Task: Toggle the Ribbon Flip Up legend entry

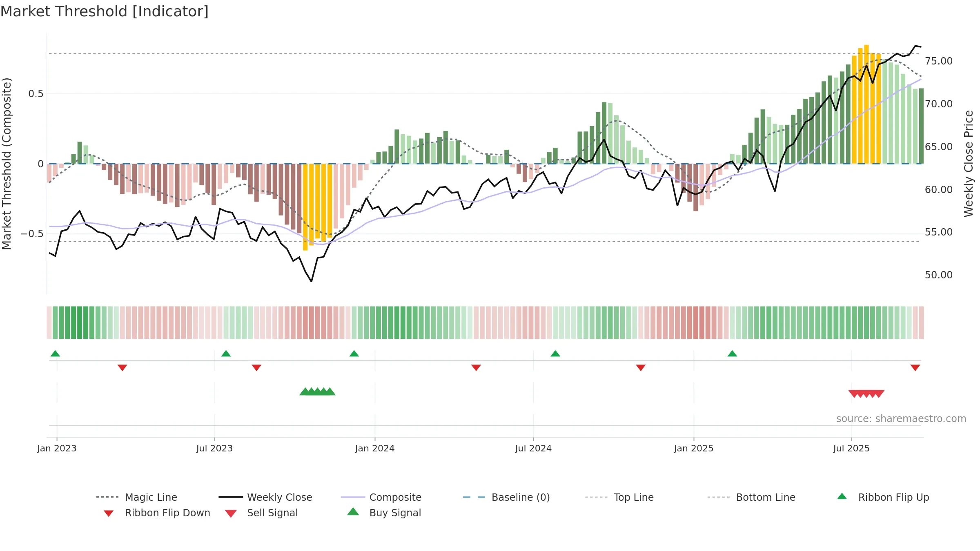Action: tap(883, 497)
